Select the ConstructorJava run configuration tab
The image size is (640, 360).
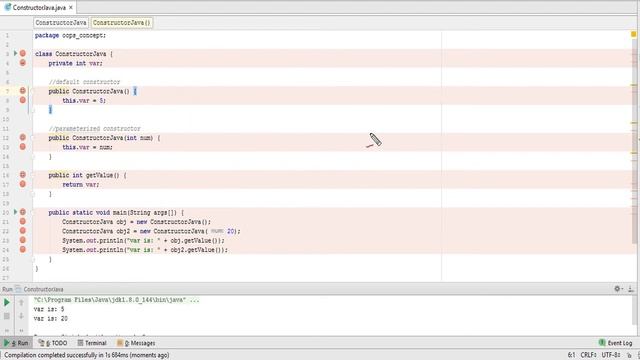40,289
